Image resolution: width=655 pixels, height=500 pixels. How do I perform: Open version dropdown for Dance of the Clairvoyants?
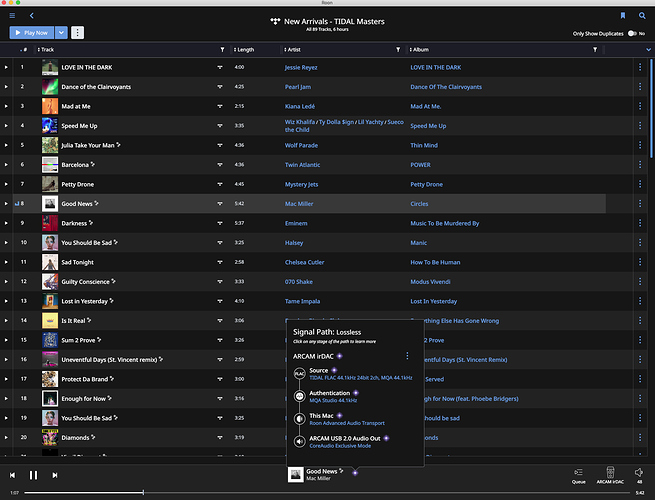[x=220, y=87]
